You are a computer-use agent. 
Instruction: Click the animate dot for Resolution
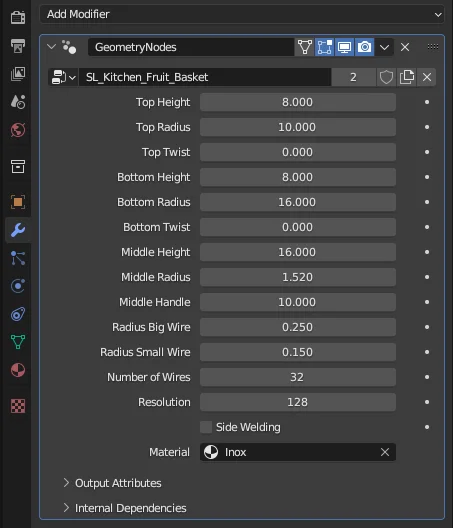[x=427, y=402]
